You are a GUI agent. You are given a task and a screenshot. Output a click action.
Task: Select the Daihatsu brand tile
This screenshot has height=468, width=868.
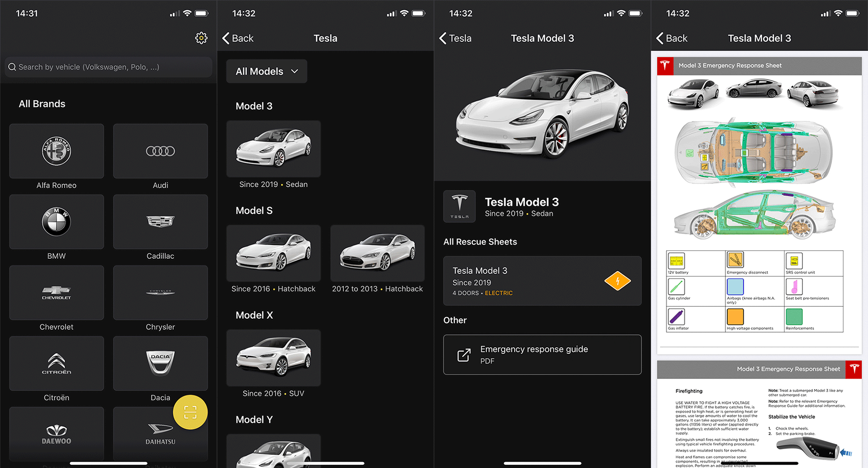[x=160, y=434]
